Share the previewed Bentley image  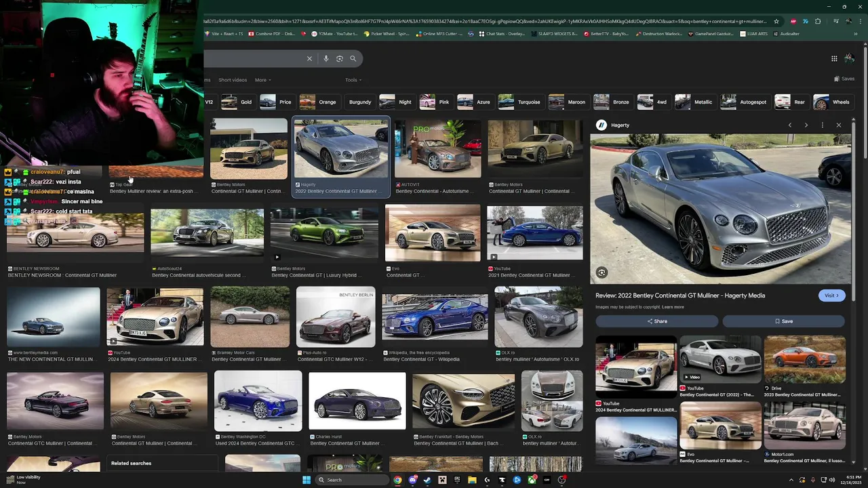click(656, 321)
